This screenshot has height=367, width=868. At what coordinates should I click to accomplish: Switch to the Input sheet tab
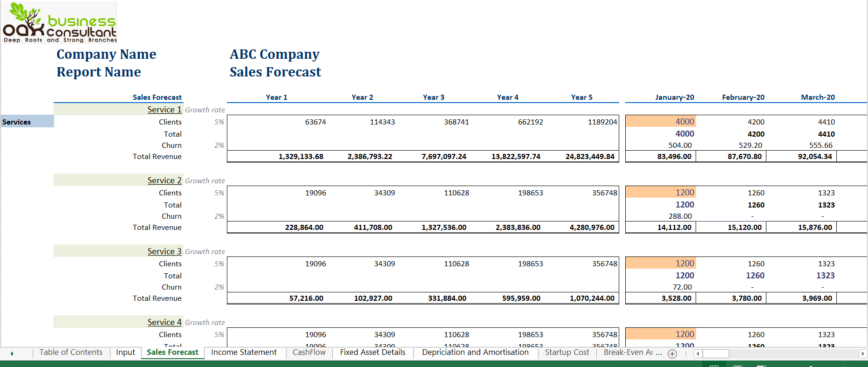tap(125, 353)
